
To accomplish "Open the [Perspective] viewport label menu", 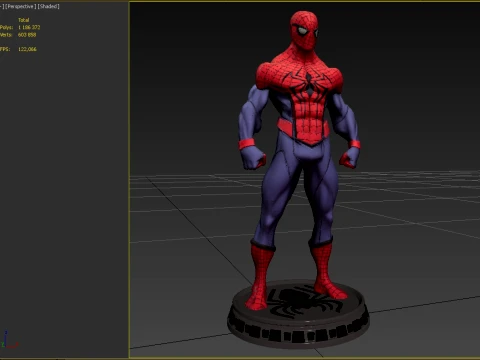I will point(20,6).
